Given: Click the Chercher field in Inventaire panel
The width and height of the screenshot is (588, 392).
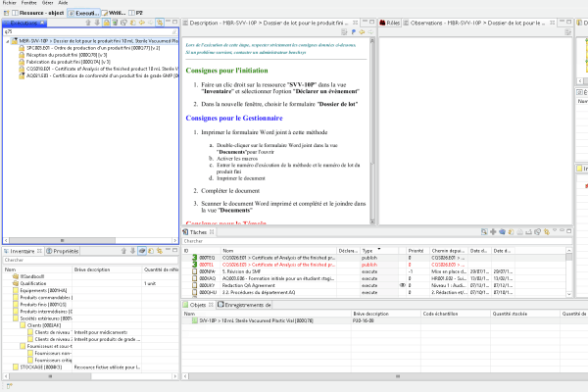Looking at the screenshot, I should pyautogui.click(x=90, y=260).
